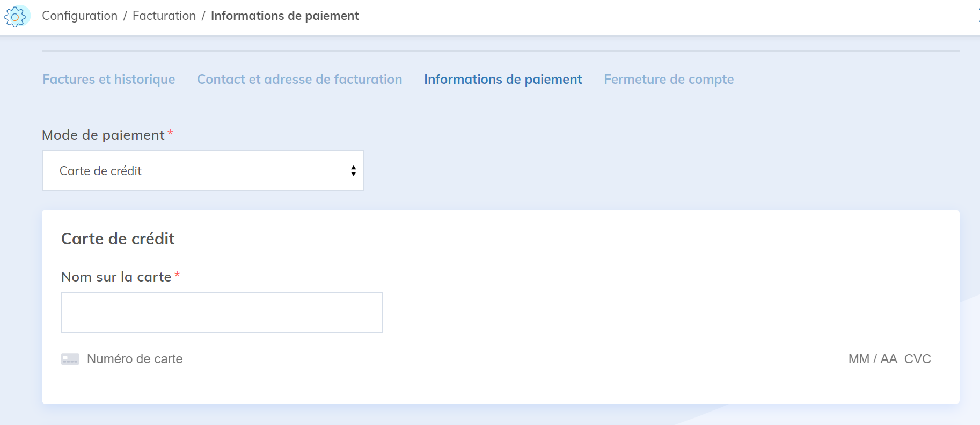Image resolution: width=980 pixels, height=425 pixels.
Task: Switch to Factures et historique tab
Action: point(108,80)
